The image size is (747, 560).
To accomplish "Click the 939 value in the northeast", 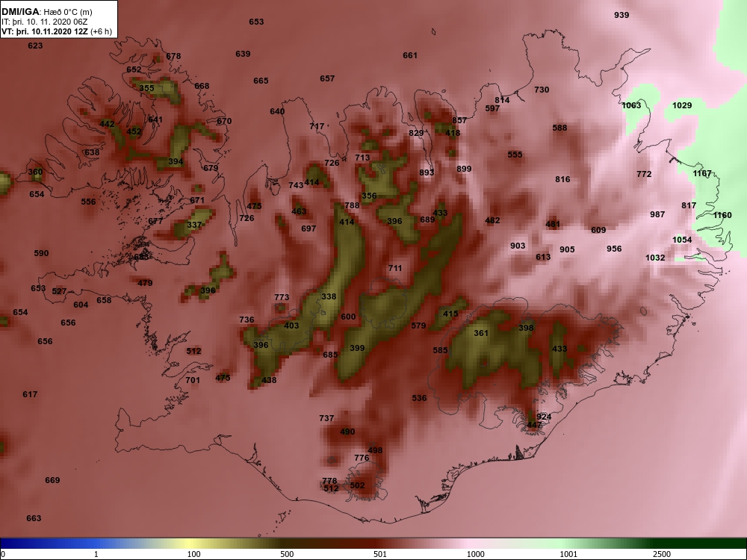I will click(x=622, y=15).
